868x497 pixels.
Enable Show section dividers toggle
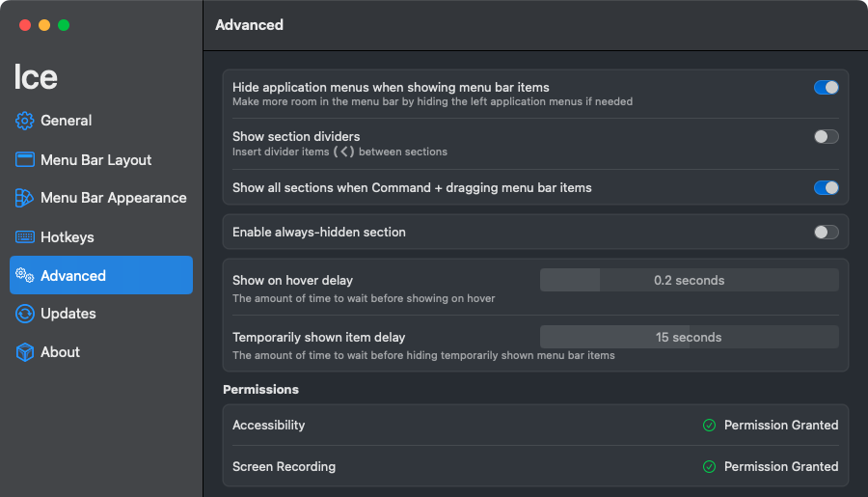coord(826,136)
